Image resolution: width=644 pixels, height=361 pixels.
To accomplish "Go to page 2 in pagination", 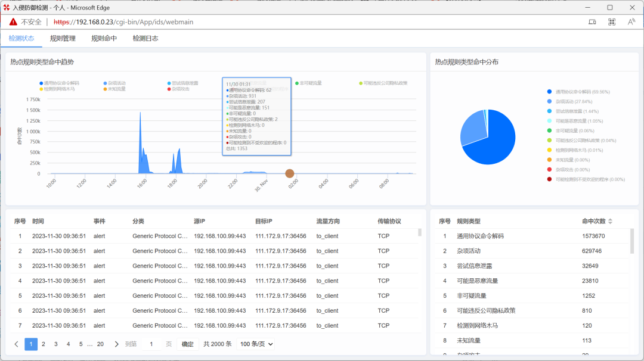I will point(44,344).
